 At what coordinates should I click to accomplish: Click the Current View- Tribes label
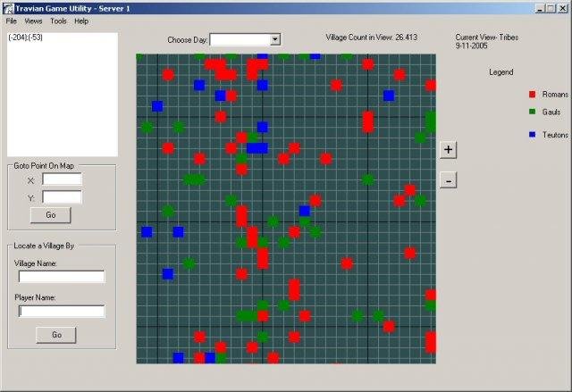[486, 38]
